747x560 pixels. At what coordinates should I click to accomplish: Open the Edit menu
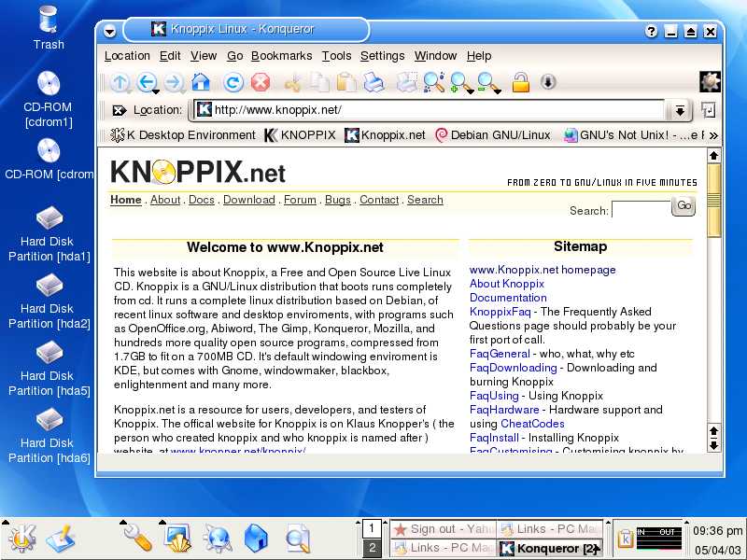click(x=170, y=56)
